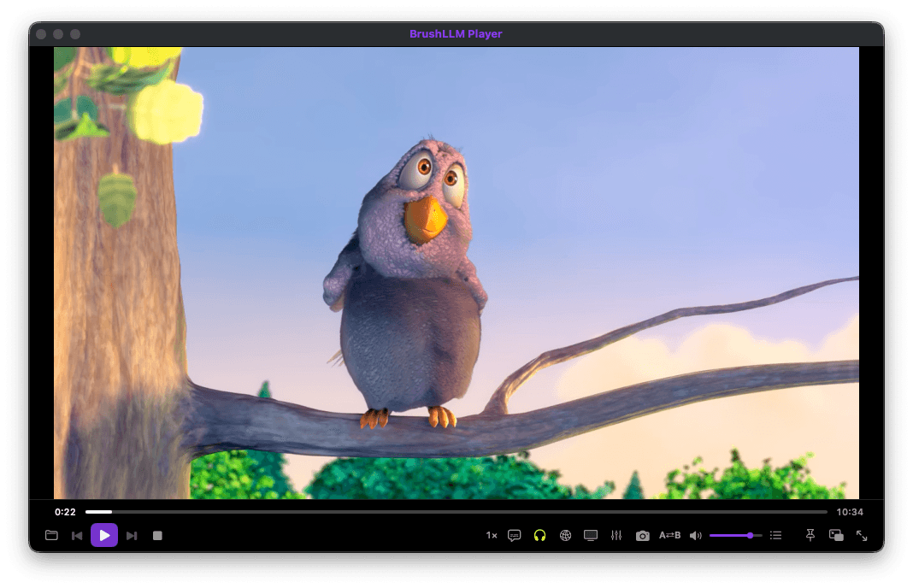The image size is (913, 588).
Task: Open the playlist list icon
Action: point(775,535)
